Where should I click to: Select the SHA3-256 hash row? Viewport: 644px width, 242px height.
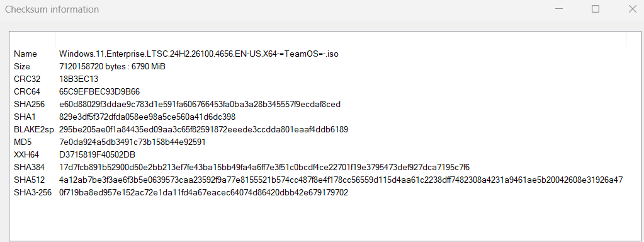tap(317, 193)
